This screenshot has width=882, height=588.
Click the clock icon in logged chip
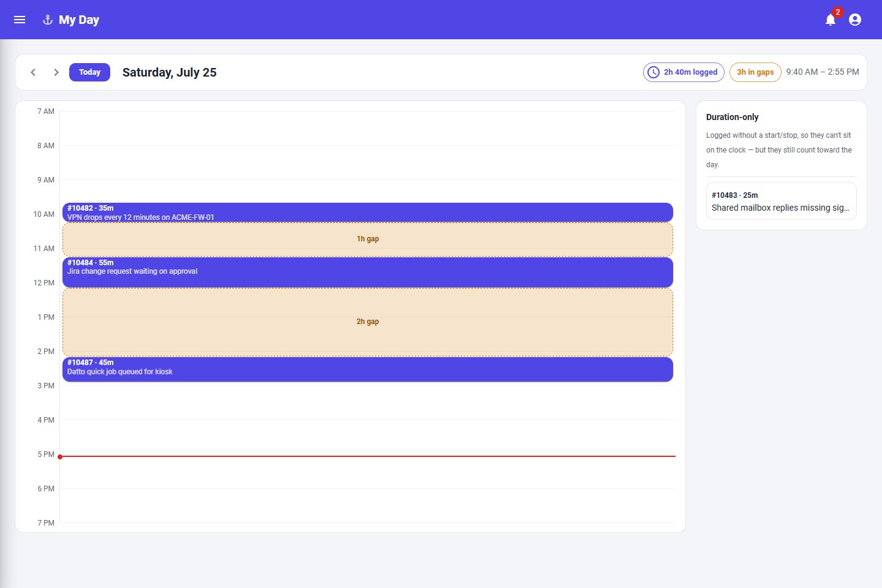tap(654, 72)
